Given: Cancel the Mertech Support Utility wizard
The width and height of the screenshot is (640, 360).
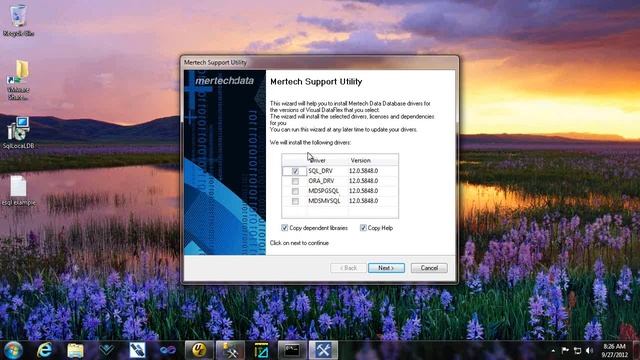Looking at the screenshot, I should coord(429,268).
